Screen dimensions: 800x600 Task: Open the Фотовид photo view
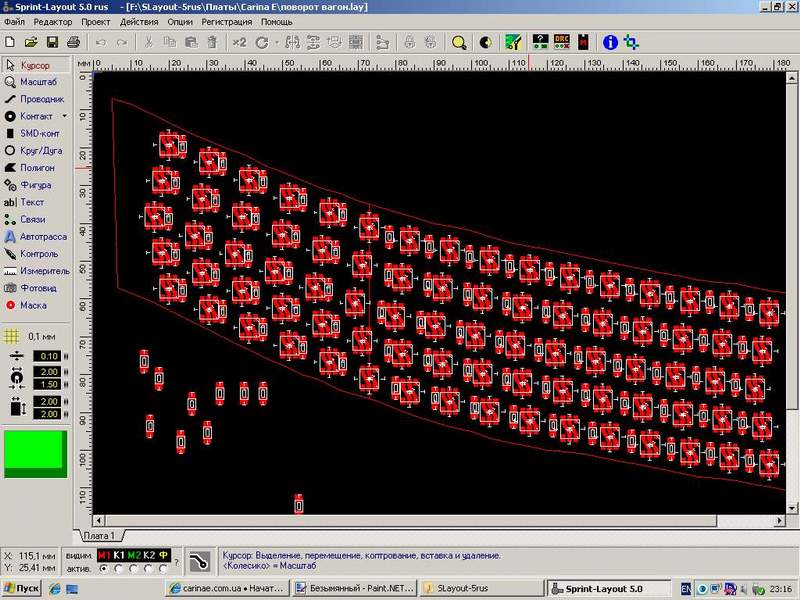pyautogui.click(x=36, y=288)
